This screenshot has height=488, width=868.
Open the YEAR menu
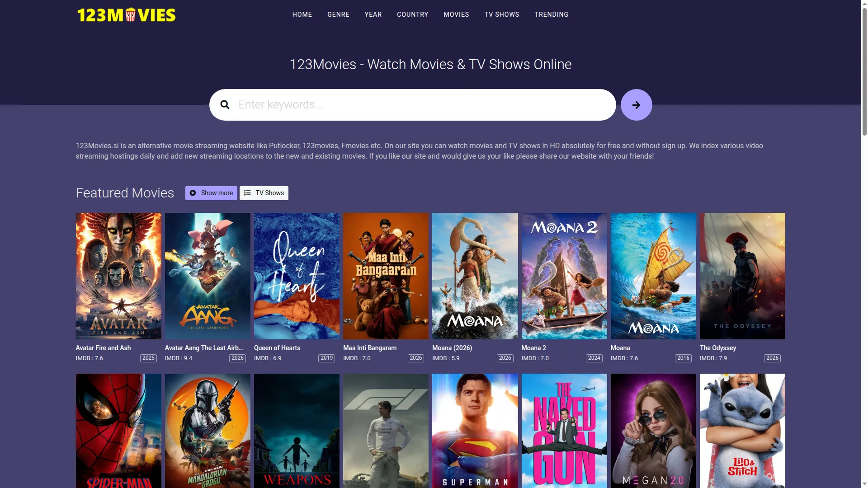(x=373, y=14)
